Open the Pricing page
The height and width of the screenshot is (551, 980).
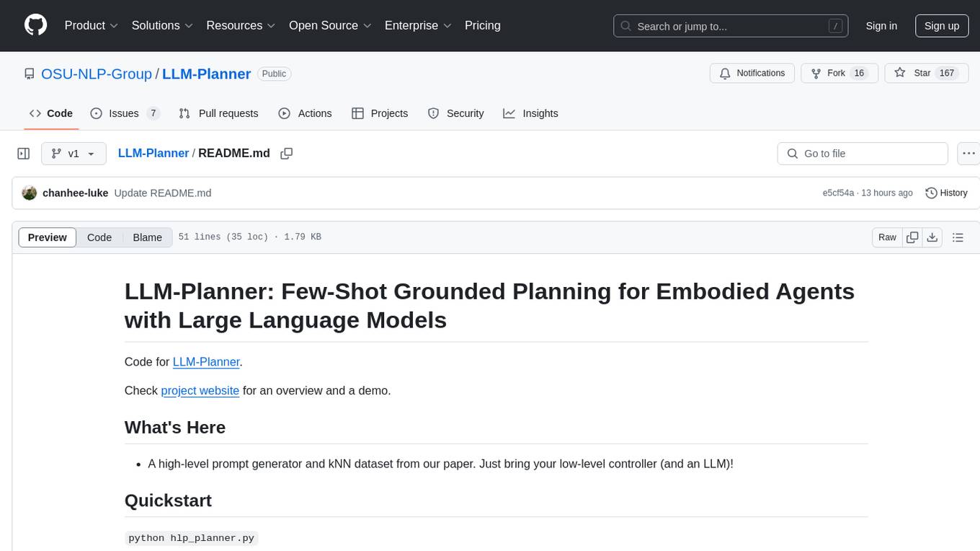(483, 25)
